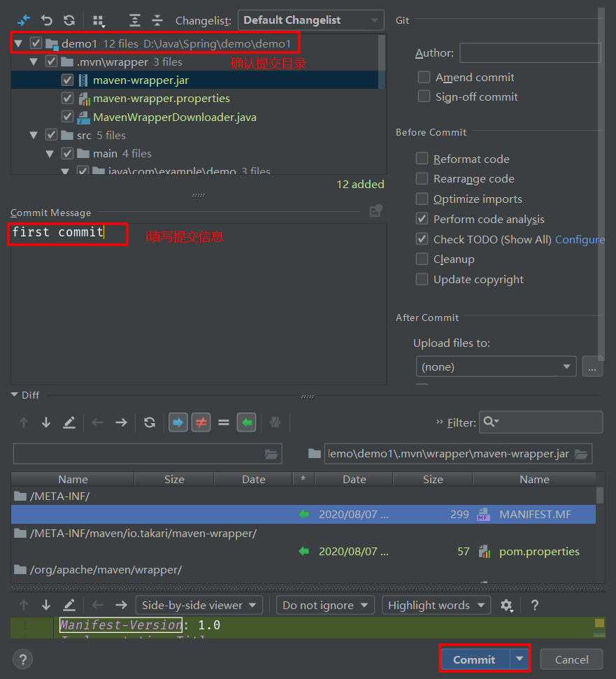This screenshot has height=679, width=616.
Task: Click the Rollback (undo) icon
Action: 46,20
